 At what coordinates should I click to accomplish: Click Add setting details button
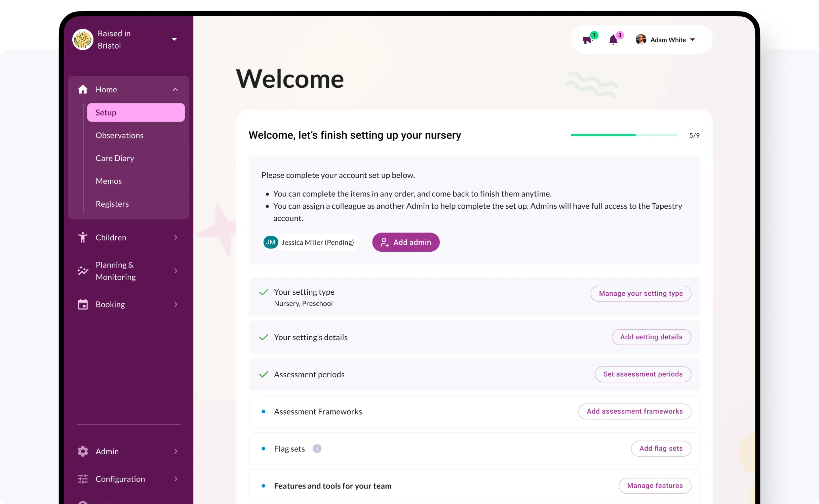coord(651,337)
